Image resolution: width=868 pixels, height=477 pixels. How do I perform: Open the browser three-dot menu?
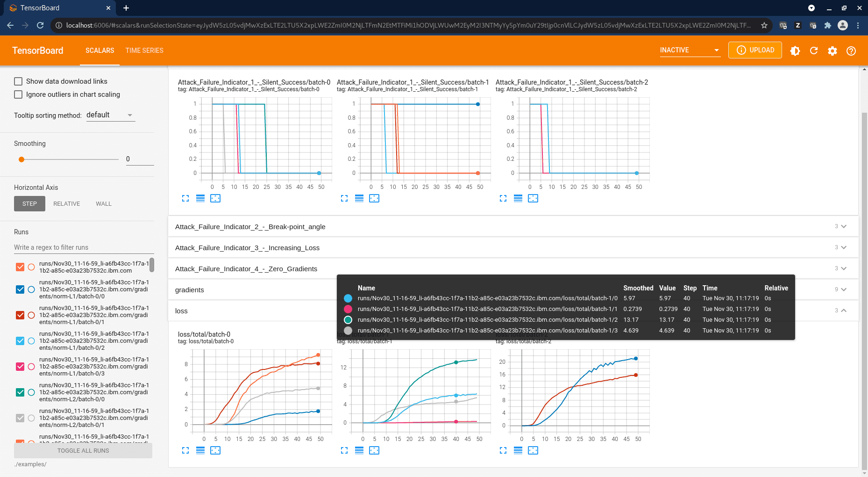(x=858, y=25)
